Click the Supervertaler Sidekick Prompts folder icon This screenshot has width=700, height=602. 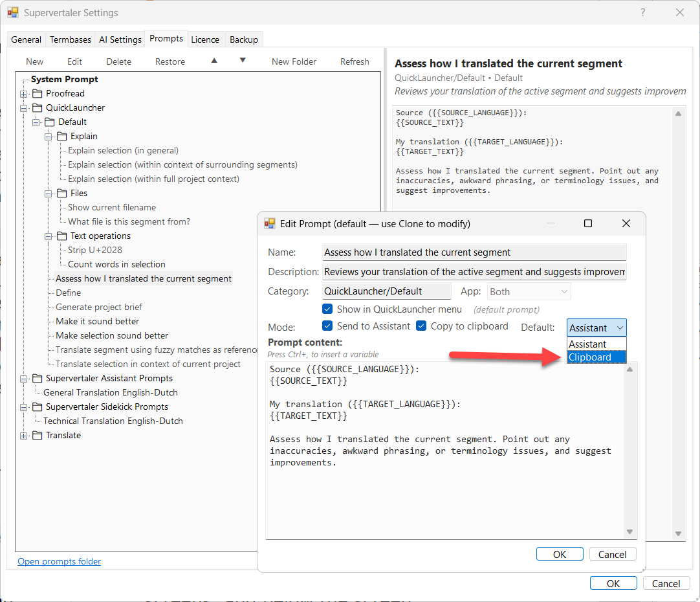point(38,407)
